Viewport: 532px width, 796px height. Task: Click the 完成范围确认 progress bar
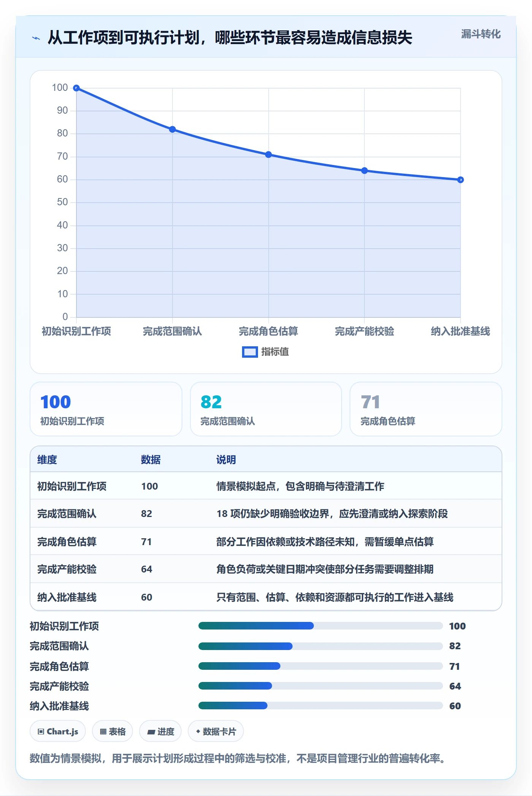(320, 646)
